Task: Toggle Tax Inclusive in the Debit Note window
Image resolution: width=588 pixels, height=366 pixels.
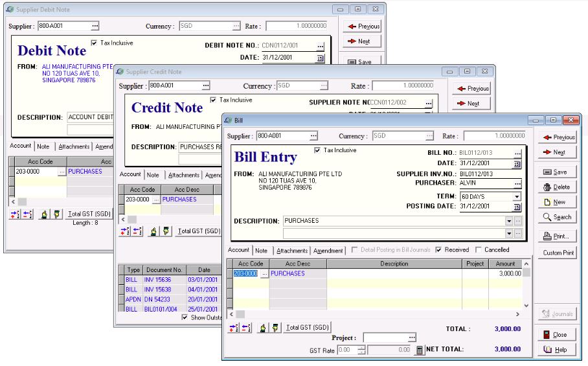Action: tap(94, 43)
